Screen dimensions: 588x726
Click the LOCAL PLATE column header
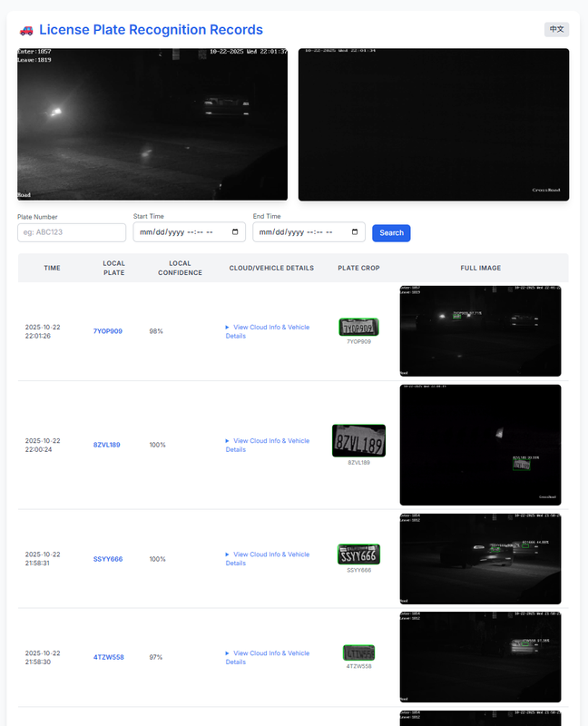click(114, 268)
